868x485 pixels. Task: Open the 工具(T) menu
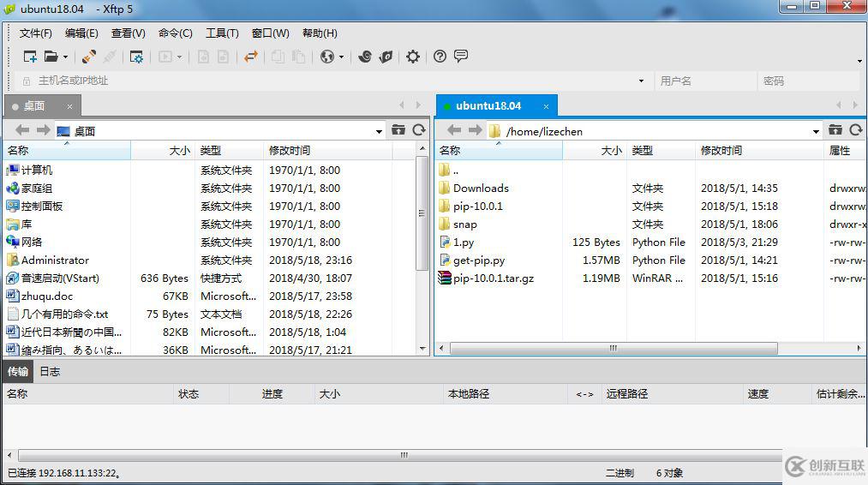pos(222,33)
